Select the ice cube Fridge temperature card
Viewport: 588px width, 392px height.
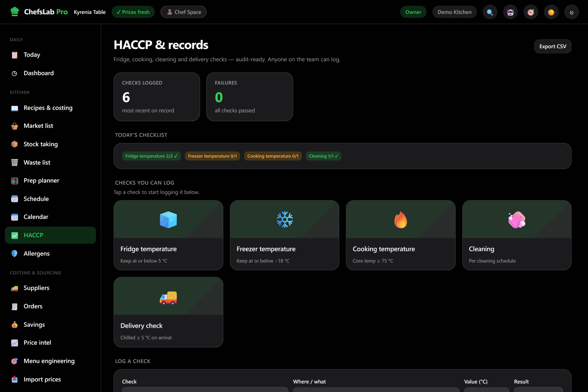point(168,235)
